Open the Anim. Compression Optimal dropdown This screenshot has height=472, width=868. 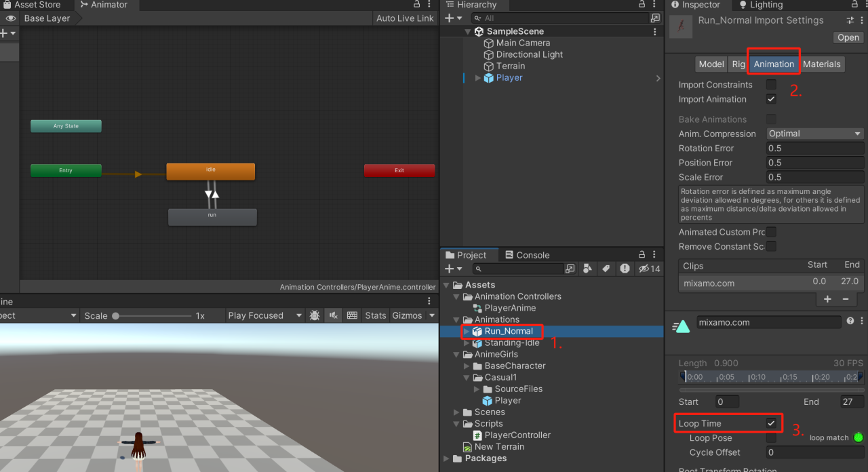pos(815,134)
